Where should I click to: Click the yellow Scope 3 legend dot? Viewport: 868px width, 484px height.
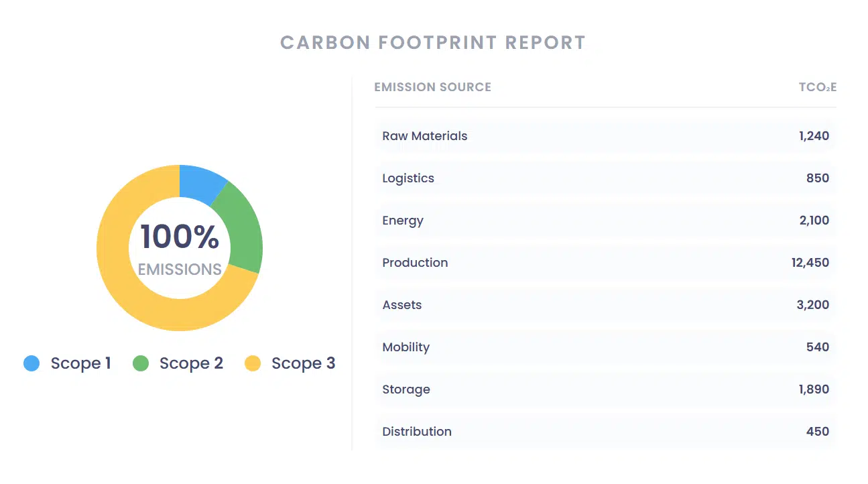(253, 363)
